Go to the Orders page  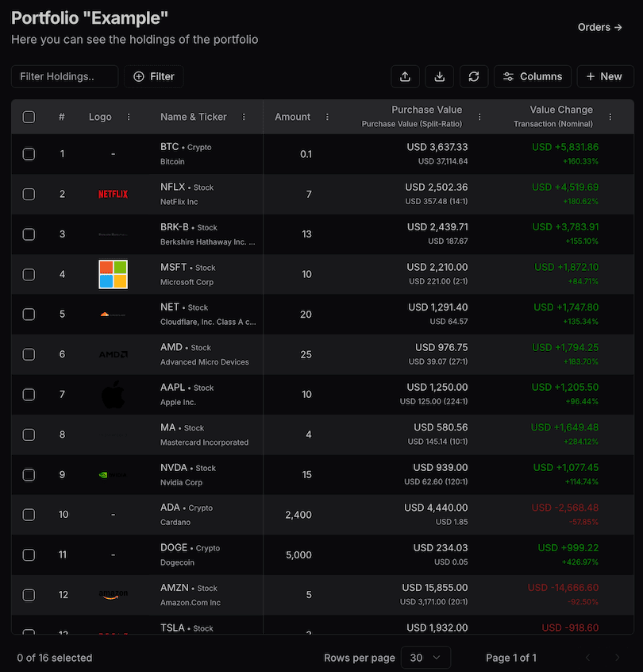[x=599, y=27]
